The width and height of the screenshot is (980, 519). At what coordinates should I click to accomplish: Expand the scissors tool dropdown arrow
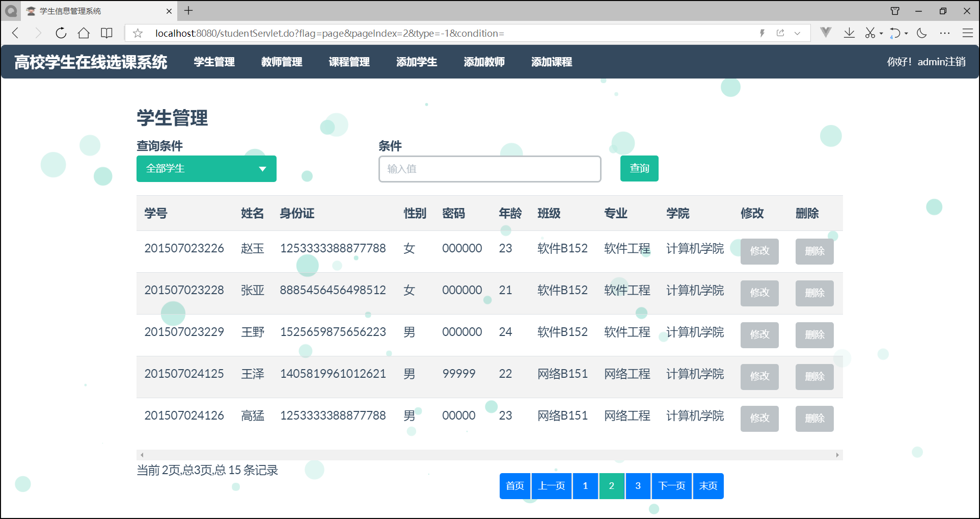pos(881,34)
